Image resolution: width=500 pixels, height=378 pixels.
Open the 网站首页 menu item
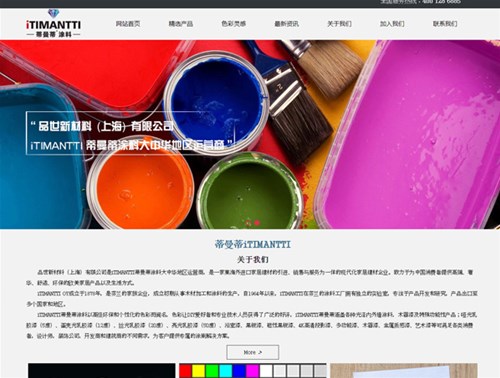pyautogui.click(x=128, y=24)
